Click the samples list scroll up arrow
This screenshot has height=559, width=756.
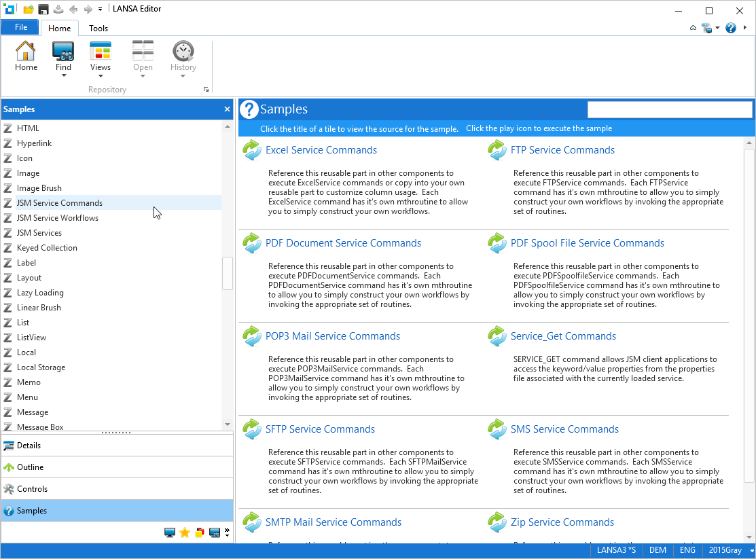pyautogui.click(x=228, y=127)
